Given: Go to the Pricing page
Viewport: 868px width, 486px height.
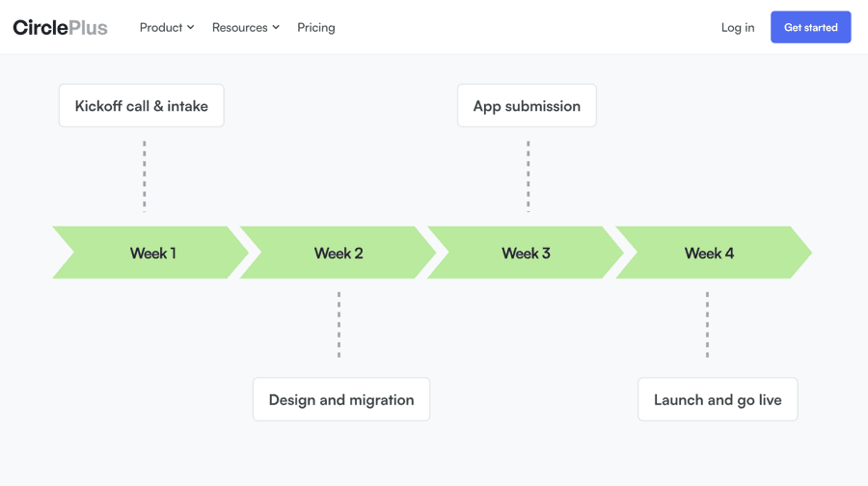Looking at the screenshot, I should pos(316,27).
